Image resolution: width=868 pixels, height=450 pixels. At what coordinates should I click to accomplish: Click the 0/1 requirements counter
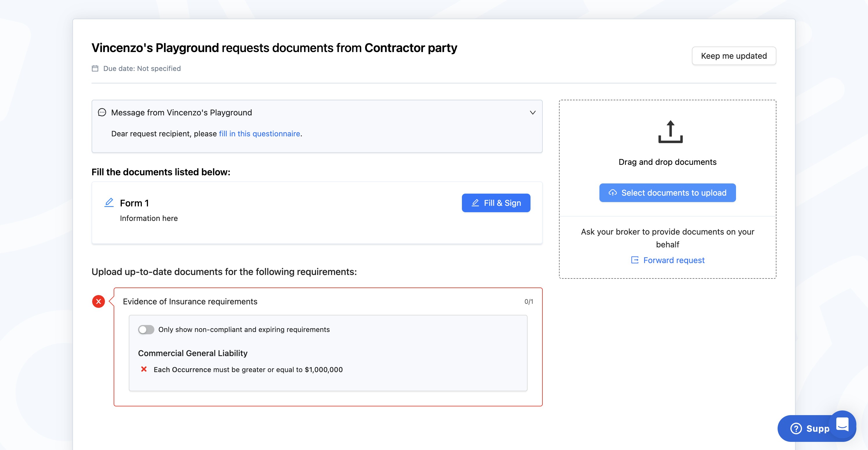pos(528,302)
